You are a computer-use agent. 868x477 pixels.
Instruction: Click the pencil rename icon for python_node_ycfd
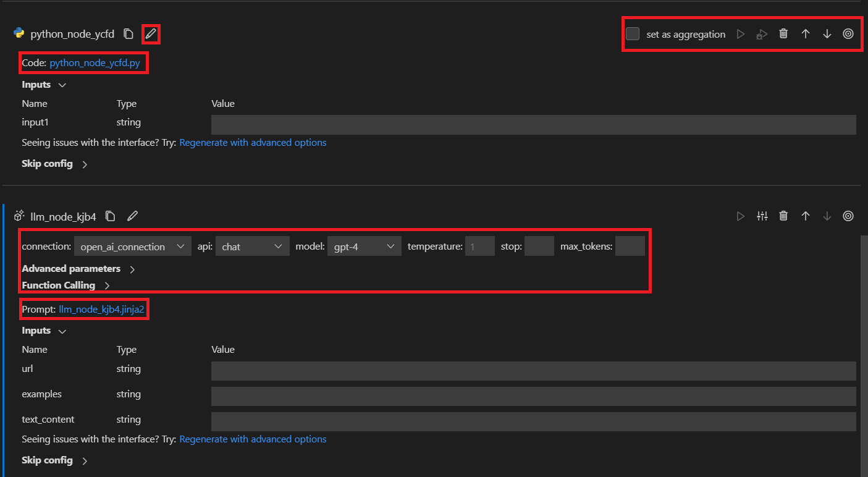tap(151, 34)
